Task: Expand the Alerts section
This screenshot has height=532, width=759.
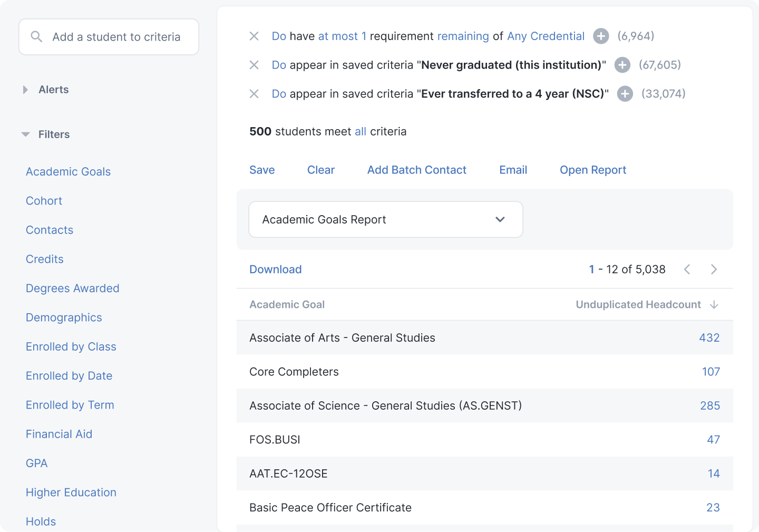Action: pyautogui.click(x=25, y=90)
